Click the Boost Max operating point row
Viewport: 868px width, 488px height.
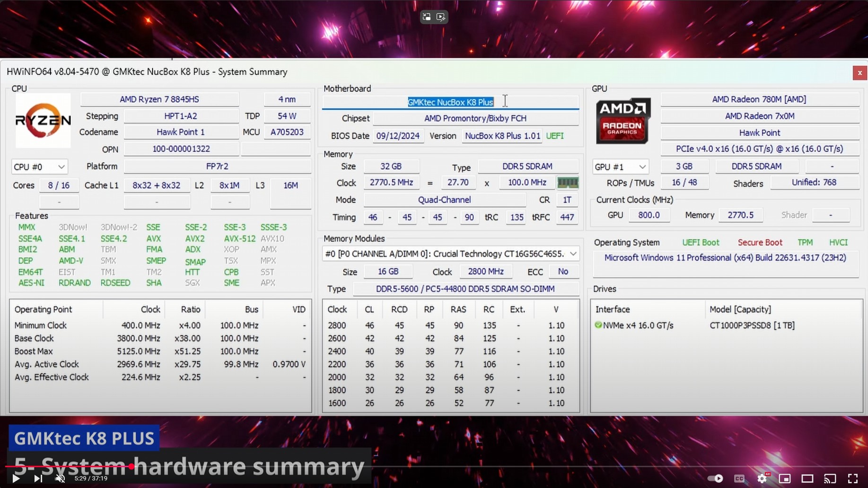(160, 351)
